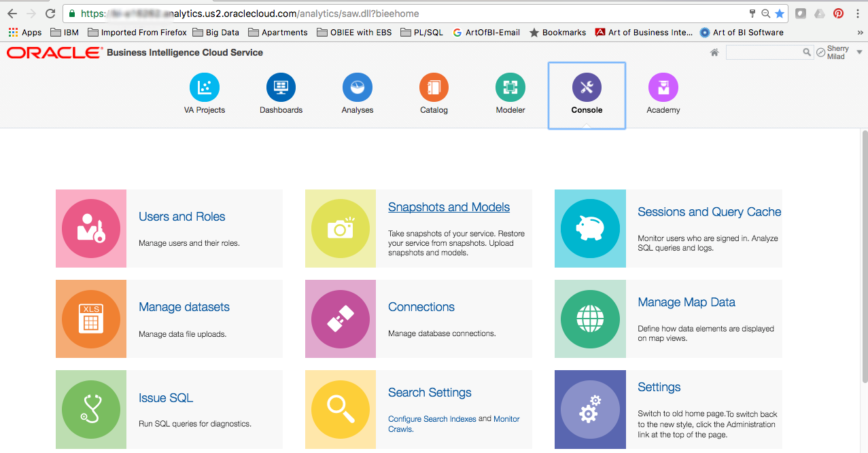Open the Art of Business Inte... bookmark
The height and width of the screenshot is (453, 868).
pyautogui.click(x=644, y=32)
